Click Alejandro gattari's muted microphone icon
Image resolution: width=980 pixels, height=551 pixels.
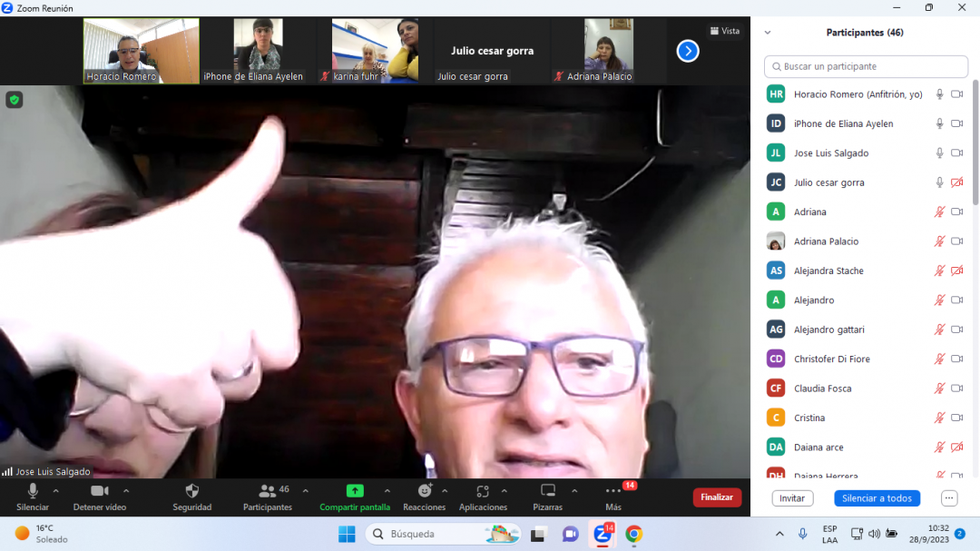pyautogui.click(x=939, y=330)
